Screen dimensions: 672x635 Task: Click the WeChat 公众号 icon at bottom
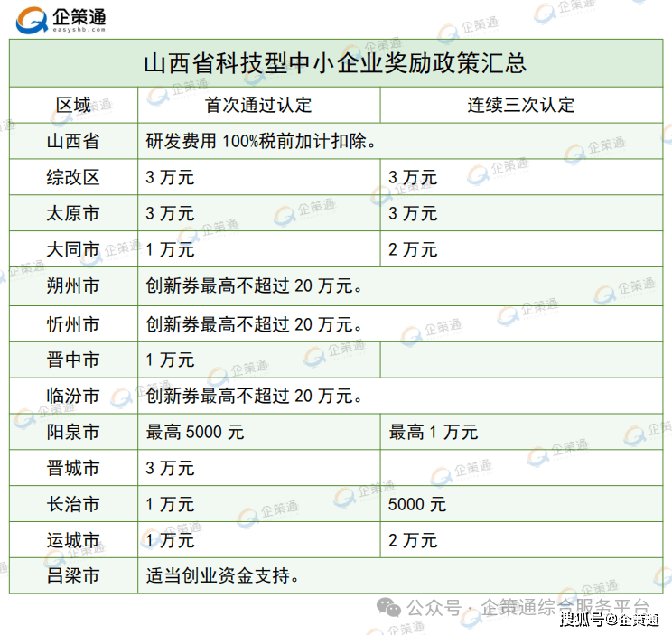click(x=391, y=607)
